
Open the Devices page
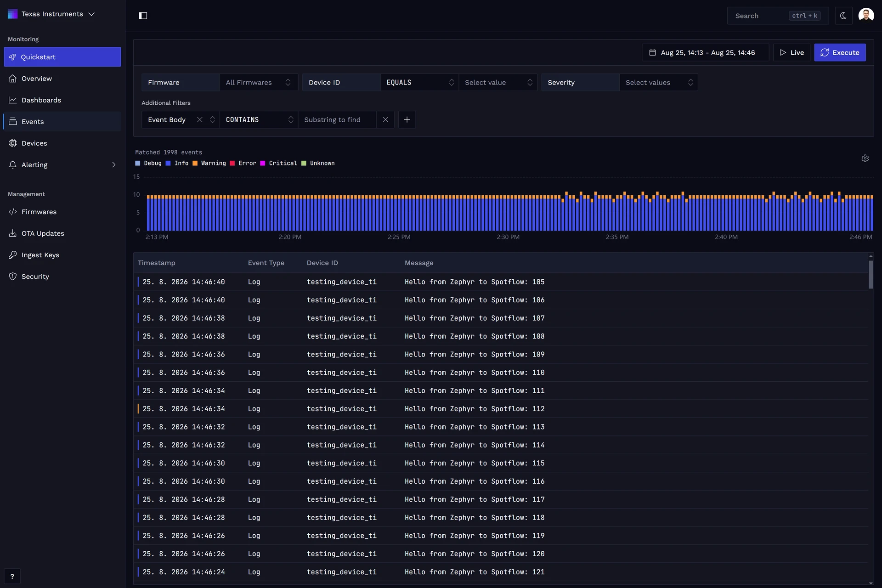pos(62,143)
